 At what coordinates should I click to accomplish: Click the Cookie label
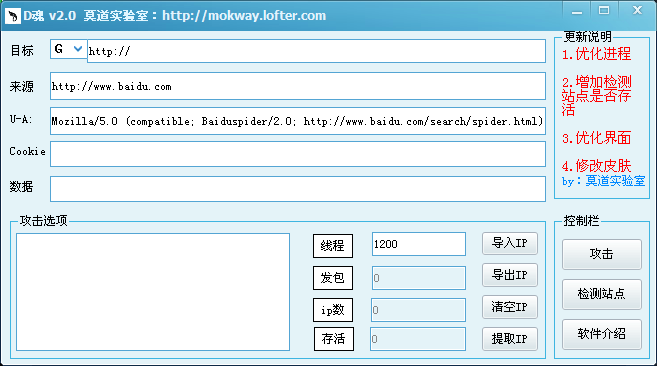point(28,151)
